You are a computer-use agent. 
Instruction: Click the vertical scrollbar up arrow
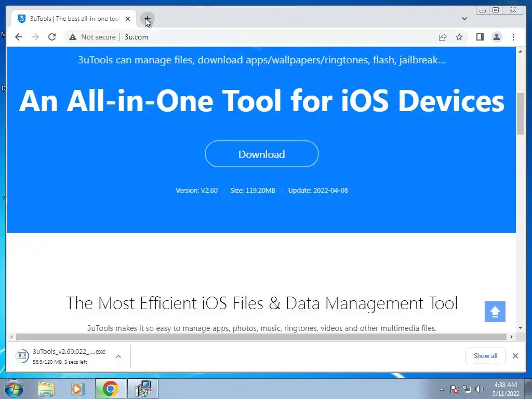[521, 51]
